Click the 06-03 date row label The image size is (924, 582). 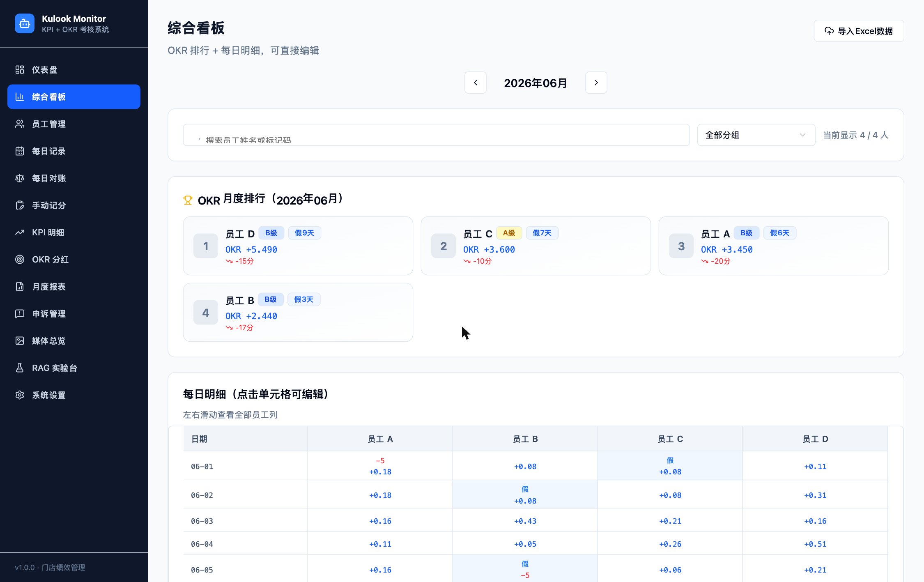pos(202,521)
